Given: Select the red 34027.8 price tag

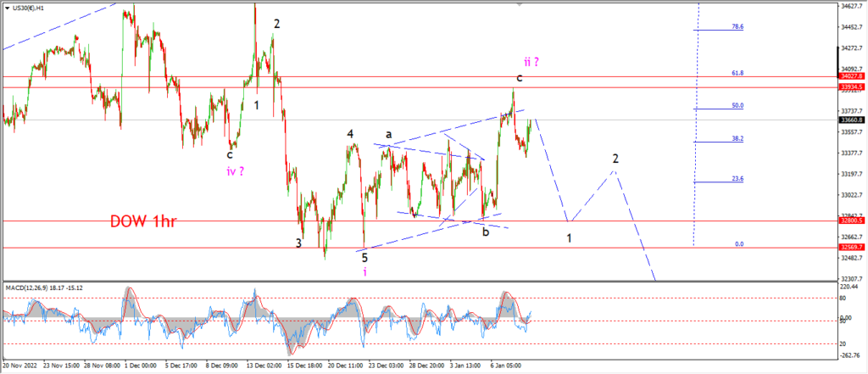Looking at the screenshot, I should (x=852, y=76).
